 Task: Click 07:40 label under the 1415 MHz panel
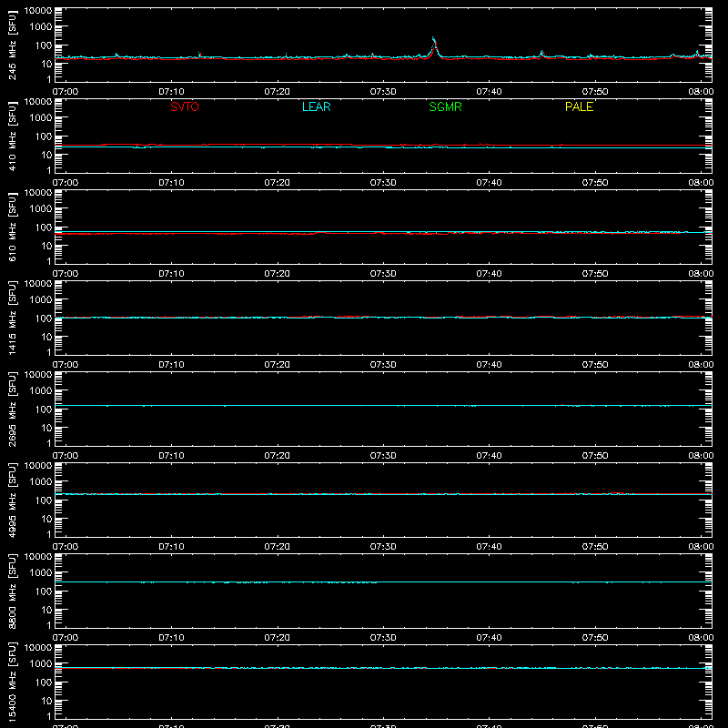pyautogui.click(x=489, y=365)
